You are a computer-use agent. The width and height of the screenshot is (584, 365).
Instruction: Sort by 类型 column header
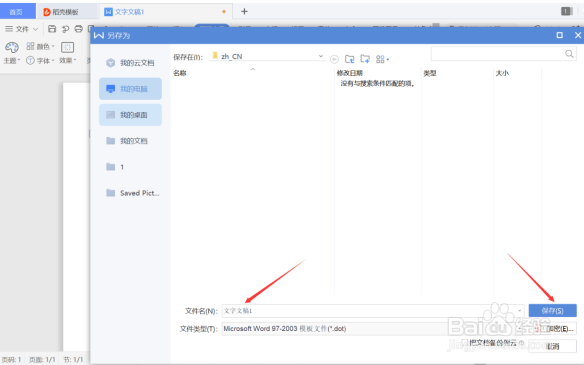click(x=430, y=73)
